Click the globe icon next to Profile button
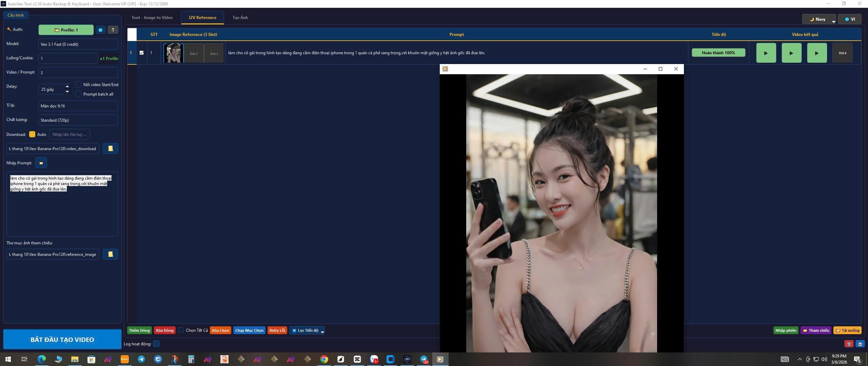 click(100, 30)
